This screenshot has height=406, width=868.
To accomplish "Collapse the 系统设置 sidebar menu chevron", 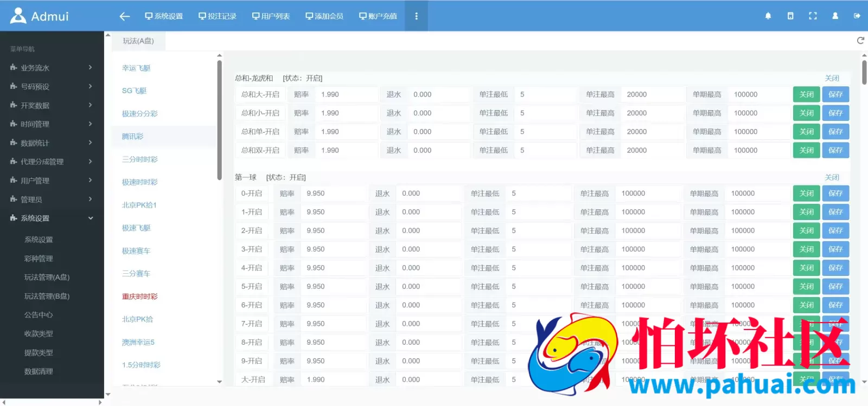I will click(91, 218).
